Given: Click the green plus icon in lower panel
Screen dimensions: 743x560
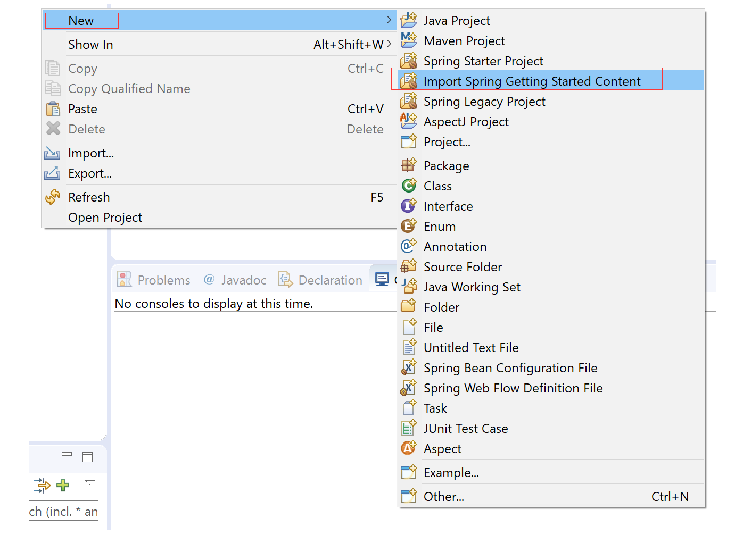Looking at the screenshot, I should pyautogui.click(x=63, y=485).
